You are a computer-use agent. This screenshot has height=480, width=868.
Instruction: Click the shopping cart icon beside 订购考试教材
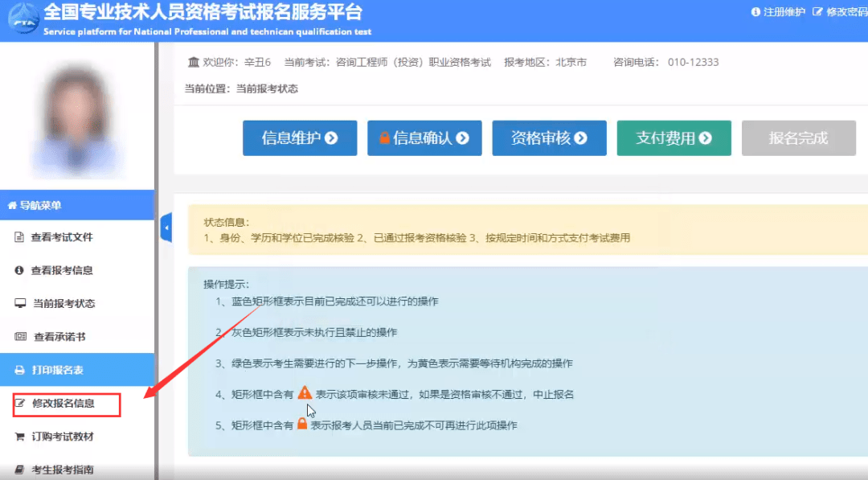click(x=19, y=437)
